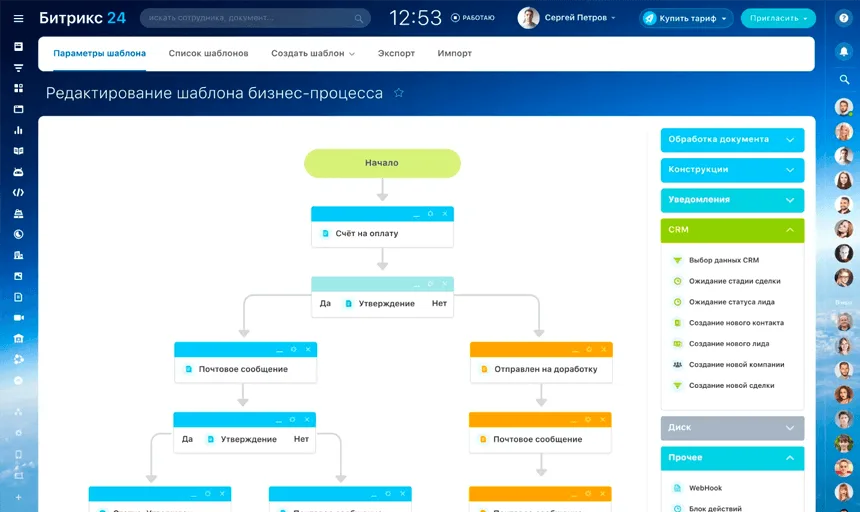
Task: Open settings gear on Счёт на оплату block
Action: (431, 213)
